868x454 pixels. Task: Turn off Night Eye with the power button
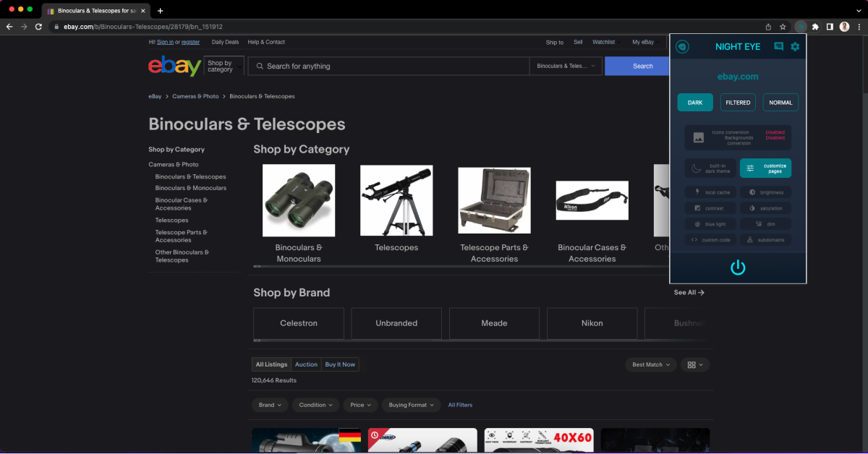tap(738, 267)
